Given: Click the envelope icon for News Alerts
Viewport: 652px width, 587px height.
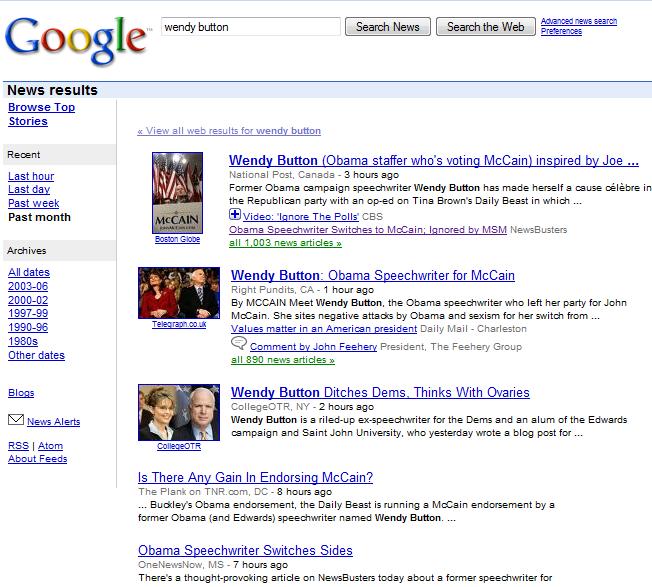Looking at the screenshot, I should pos(15,420).
